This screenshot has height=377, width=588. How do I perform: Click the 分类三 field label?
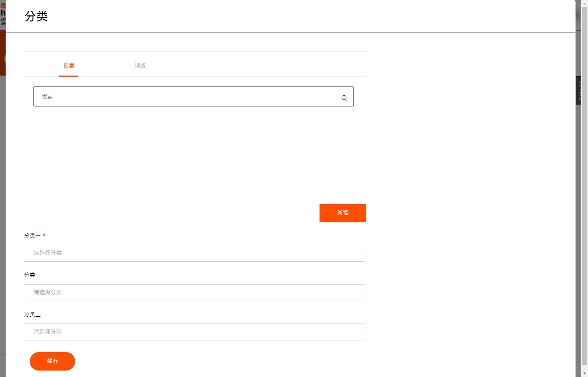click(x=32, y=314)
